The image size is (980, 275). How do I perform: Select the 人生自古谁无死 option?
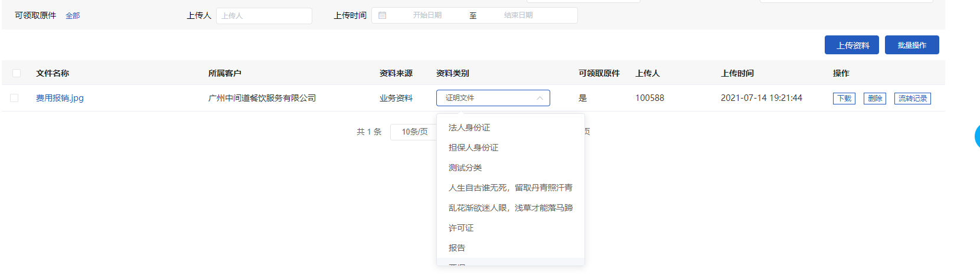pos(511,188)
